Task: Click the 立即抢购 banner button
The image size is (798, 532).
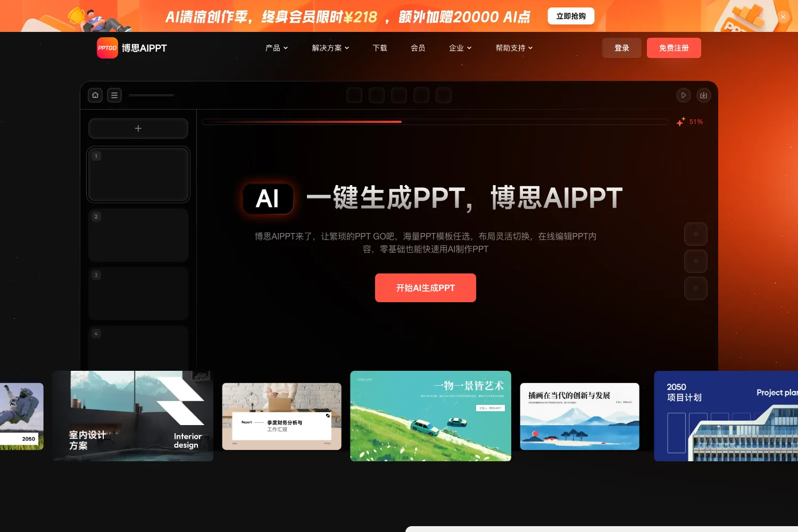Action: click(x=571, y=16)
